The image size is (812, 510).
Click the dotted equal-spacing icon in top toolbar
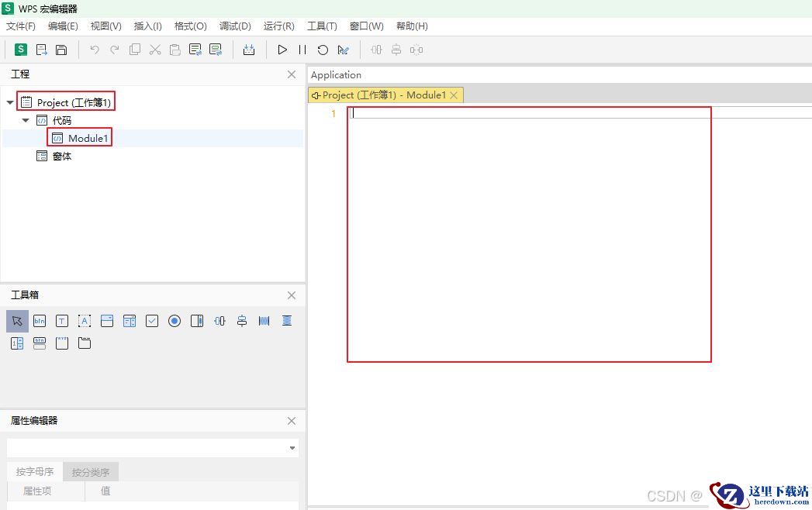pos(416,50)
